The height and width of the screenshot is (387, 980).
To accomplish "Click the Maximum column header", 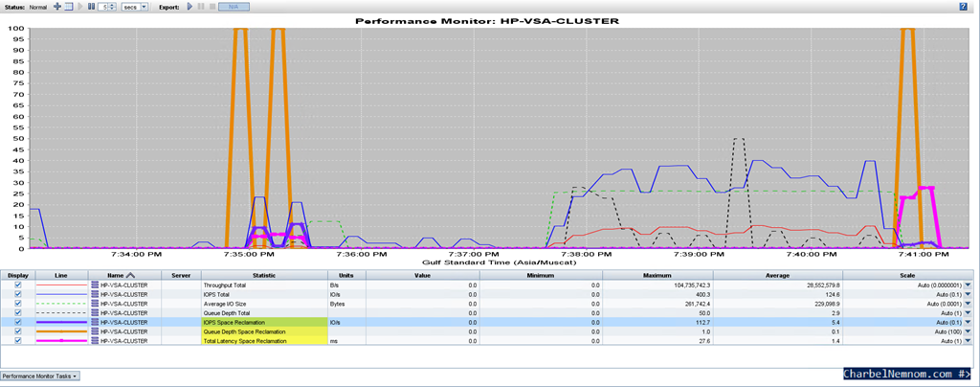I will point(657,275).
